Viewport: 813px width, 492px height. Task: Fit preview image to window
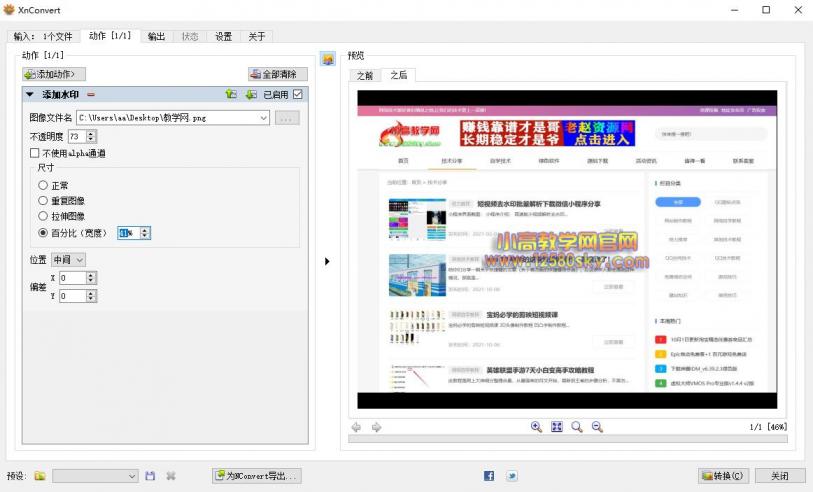pos(556,427)
